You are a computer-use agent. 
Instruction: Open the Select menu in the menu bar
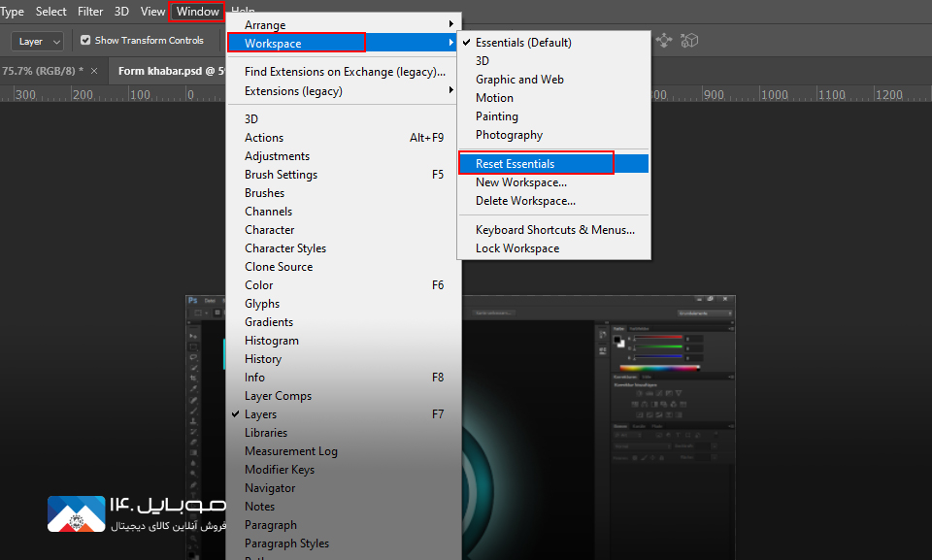(x=51, y=12)
